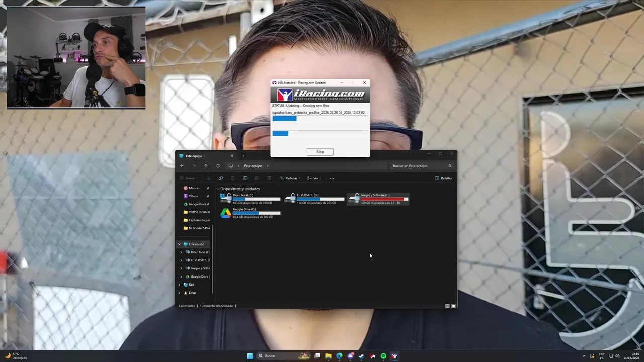Show hidden system tray icons
This screenshot has width=644, height=362.
[x=584, y=356]
